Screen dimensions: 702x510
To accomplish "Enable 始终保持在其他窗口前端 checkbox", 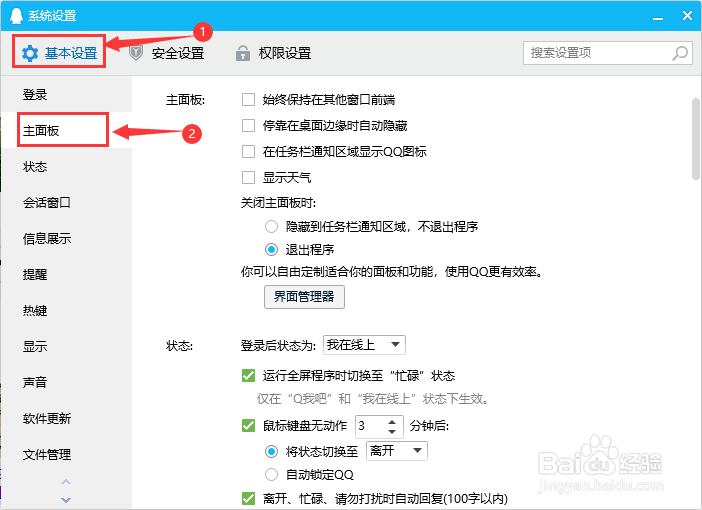I will (248, 99).
